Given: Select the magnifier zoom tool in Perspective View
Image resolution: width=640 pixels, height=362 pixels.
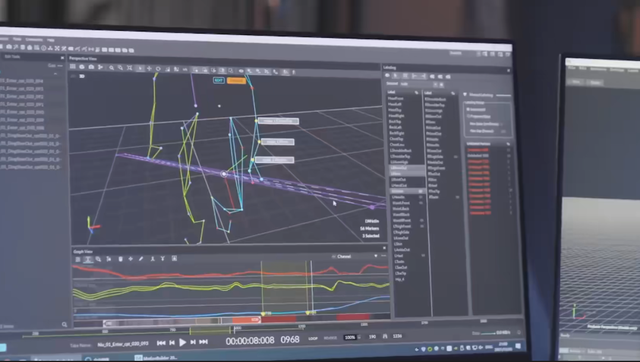Looking at the screenshot, I should coord(111,68).
